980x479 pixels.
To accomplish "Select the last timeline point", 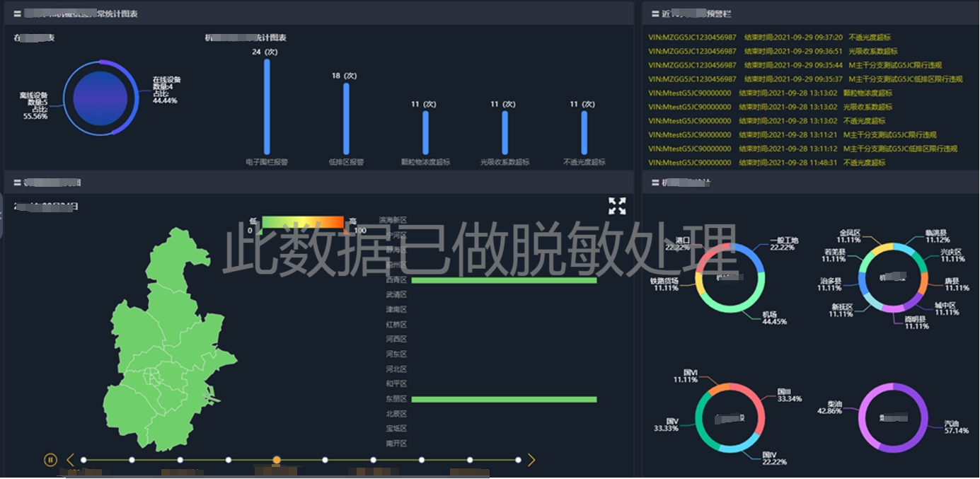I will click(x=518, y=460).
